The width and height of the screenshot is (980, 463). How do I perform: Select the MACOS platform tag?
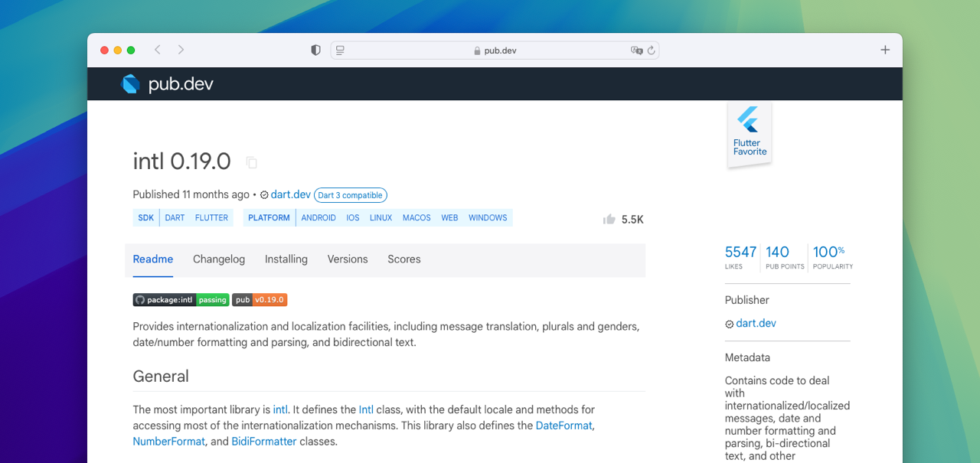tap(416, 218)
